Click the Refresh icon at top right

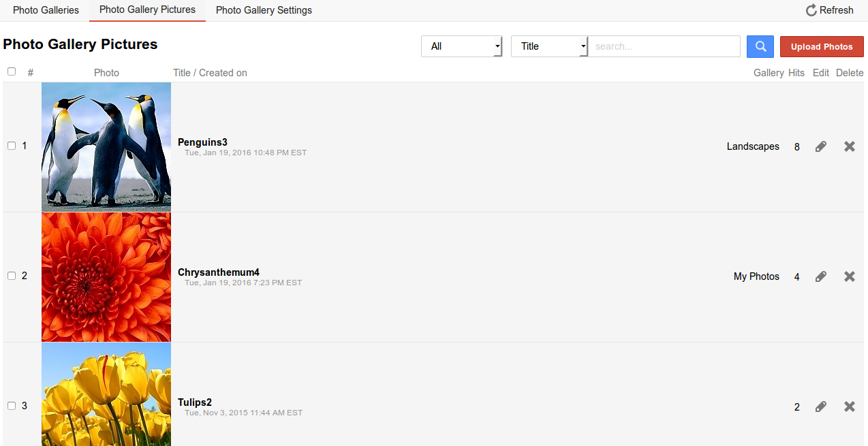click(x=811, y=10)
